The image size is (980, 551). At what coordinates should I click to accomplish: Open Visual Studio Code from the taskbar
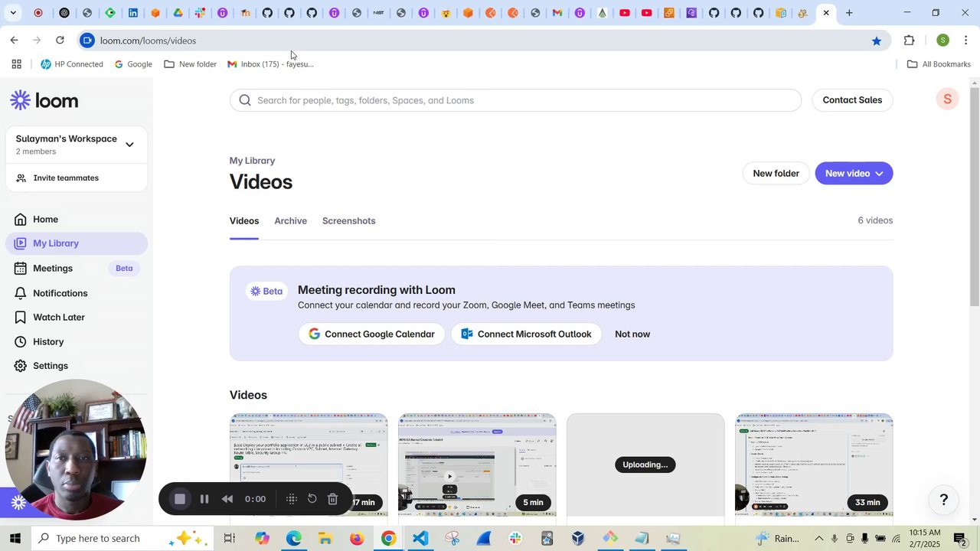click(420, 539)
